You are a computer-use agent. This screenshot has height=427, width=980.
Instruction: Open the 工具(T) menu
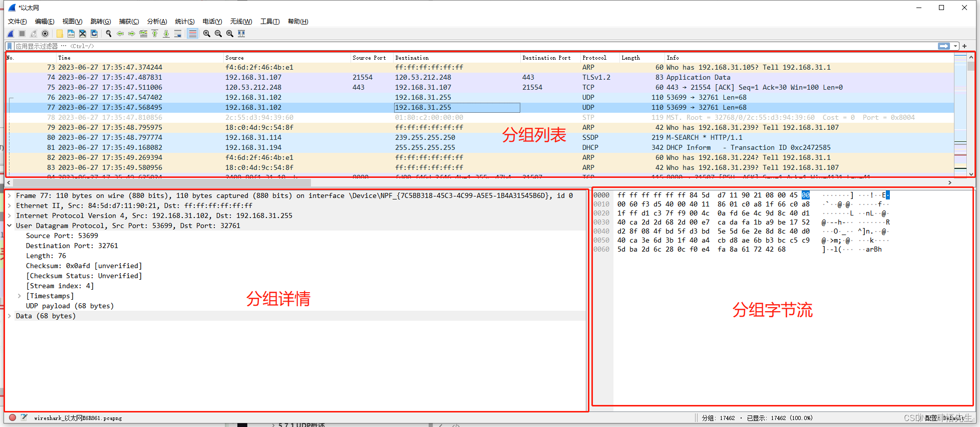(269, 22)
